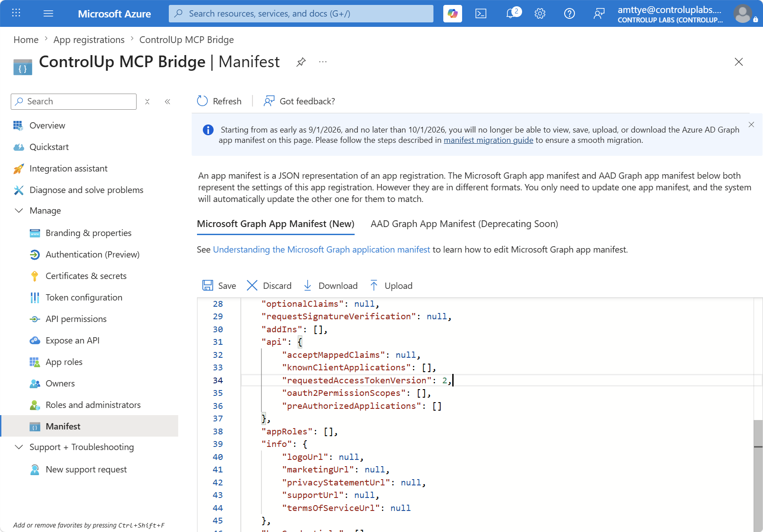763x532 pixels.
Task: Click the "appRoles" key in editor
Action: point(287,432)
